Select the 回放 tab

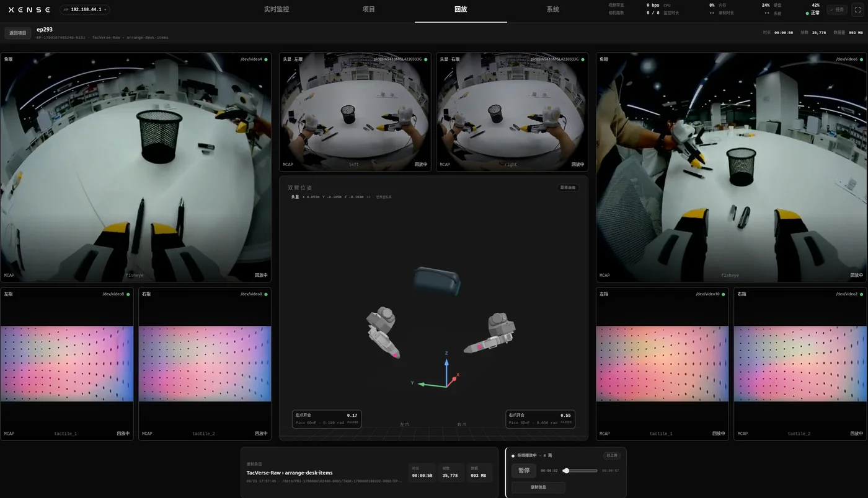(x=461, y=9)
